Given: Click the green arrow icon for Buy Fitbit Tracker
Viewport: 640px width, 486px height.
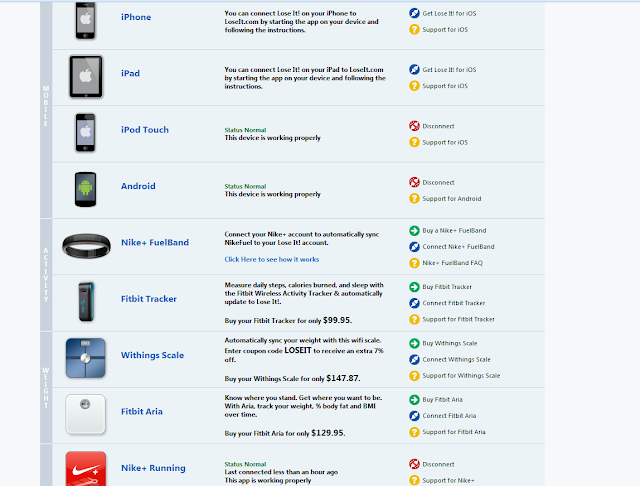Looking at the screenshot, I should pos(414,287).
